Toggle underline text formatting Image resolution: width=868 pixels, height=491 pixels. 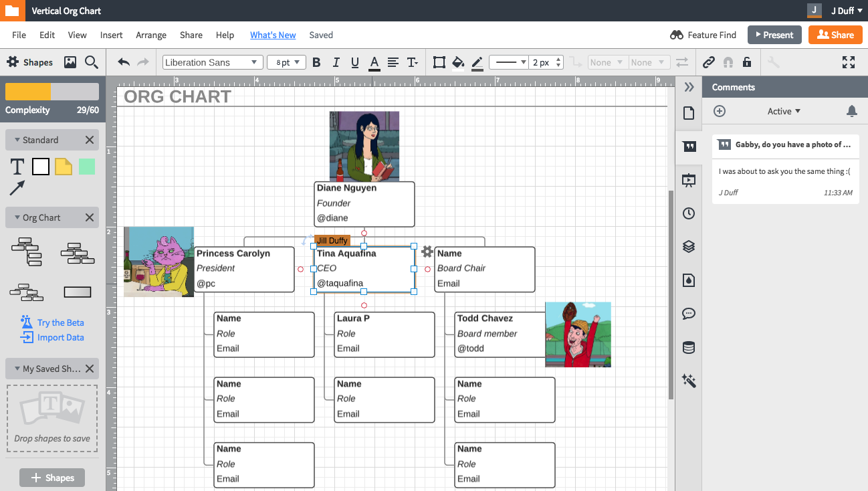355,62
